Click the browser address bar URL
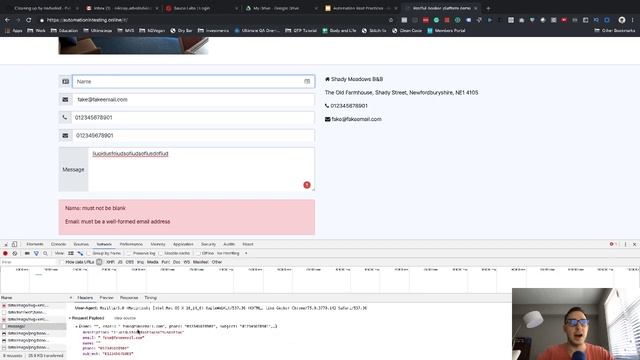Image resolution: width=640 pixels, height=360 pixels. 87,20
